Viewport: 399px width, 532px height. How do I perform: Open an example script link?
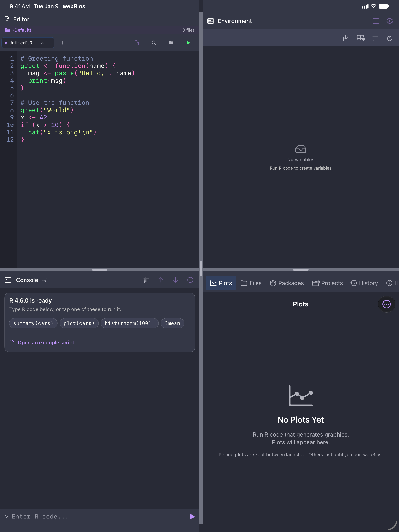(42, 343)
